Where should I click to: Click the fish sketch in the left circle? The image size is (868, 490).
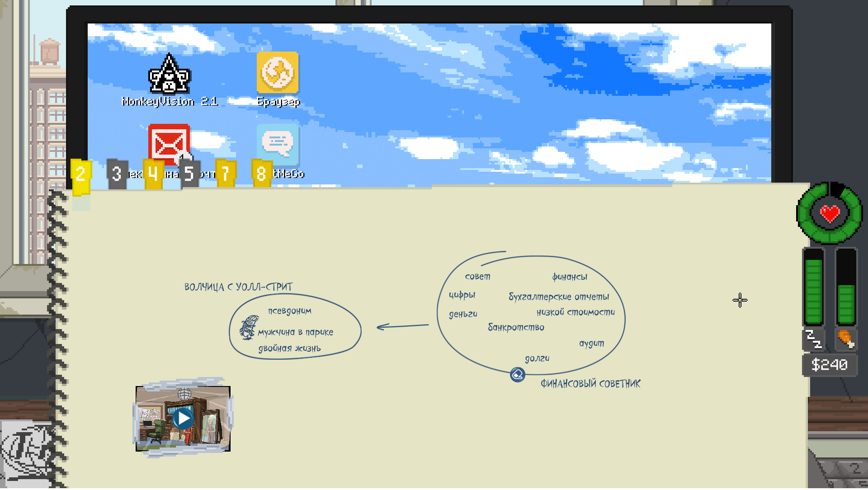tap(248, 328)
